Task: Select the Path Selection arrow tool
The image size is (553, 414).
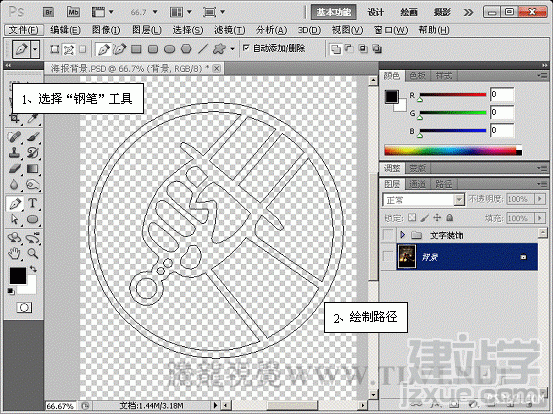Action: pos(15,219)
